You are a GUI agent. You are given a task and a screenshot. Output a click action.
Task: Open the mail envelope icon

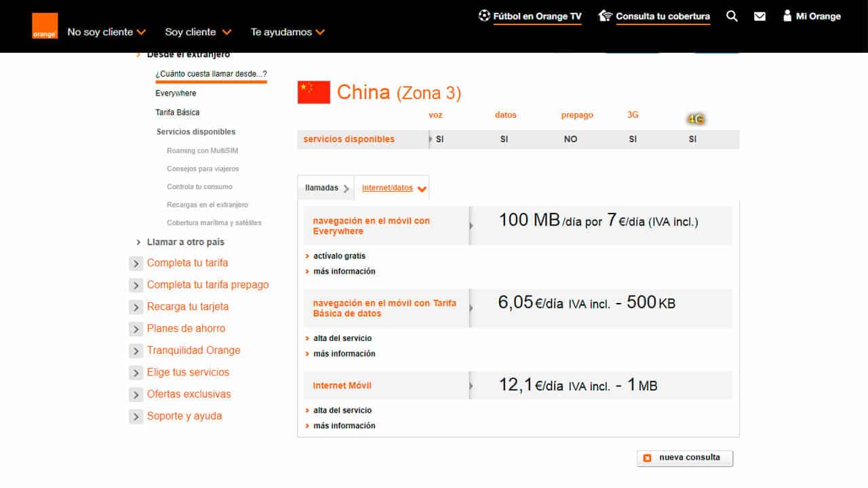[x=760, y=16]
